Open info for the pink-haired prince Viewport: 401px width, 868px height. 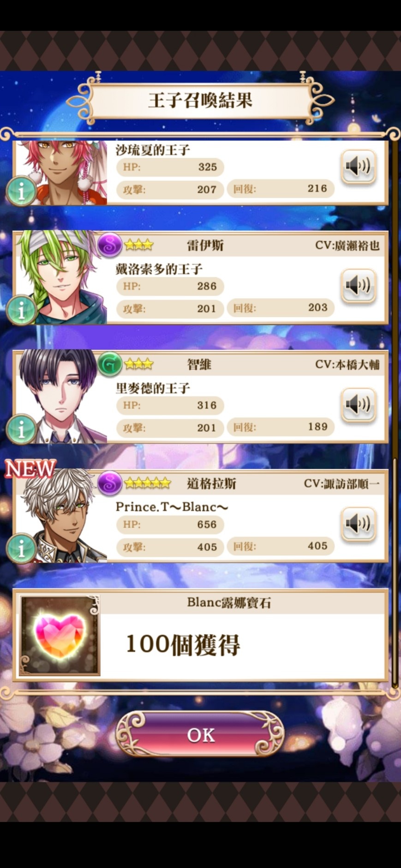[21, 191]
